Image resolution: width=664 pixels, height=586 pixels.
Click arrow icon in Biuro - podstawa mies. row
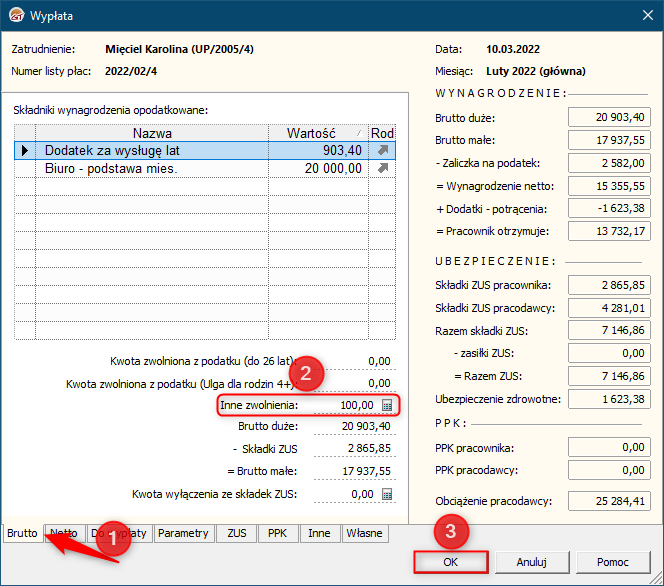click(x=382, y=168)
